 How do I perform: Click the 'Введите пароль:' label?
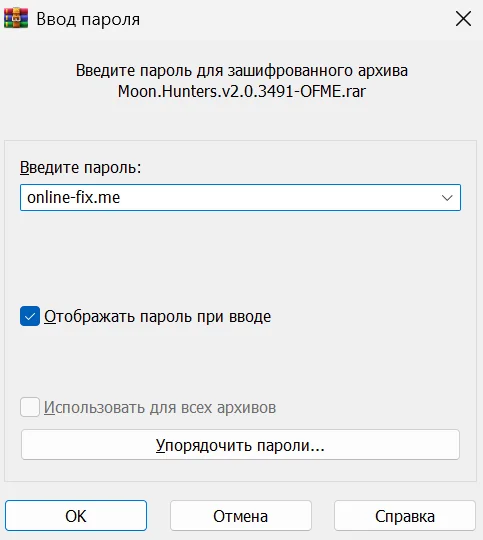pos(81,168)
